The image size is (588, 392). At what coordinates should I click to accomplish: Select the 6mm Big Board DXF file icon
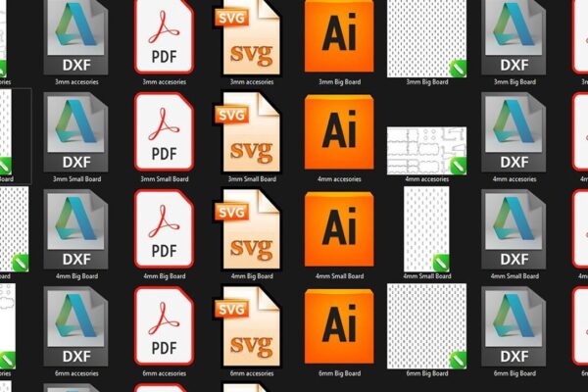(514, 326)
